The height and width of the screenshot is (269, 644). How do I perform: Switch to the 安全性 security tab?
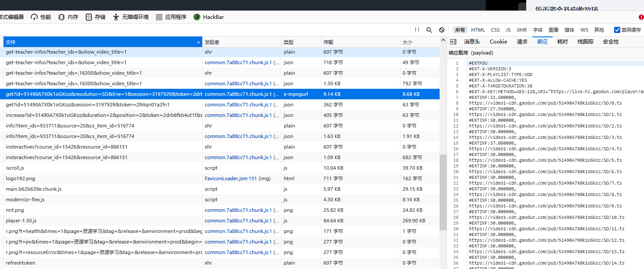(x=611, y=42)
